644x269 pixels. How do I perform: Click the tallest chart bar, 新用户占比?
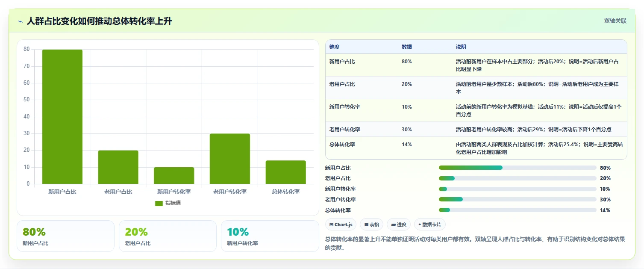pyautogui.click(x=62, y=117)
